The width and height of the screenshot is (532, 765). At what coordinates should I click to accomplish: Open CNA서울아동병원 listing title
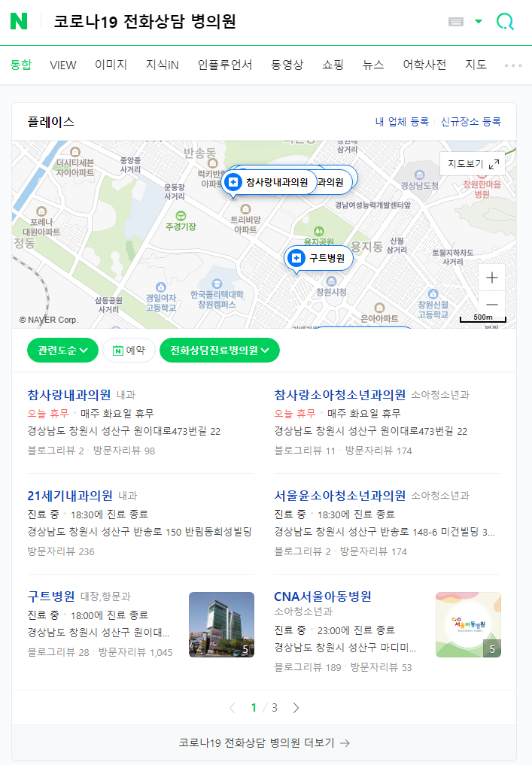pyautogui.click(x=323, y=597)
